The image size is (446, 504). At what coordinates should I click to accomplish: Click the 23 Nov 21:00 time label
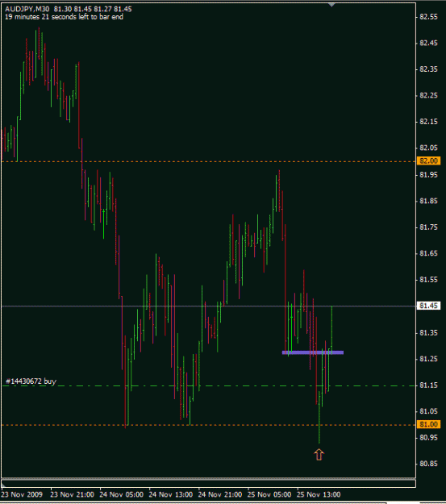[x=73, y=494]
